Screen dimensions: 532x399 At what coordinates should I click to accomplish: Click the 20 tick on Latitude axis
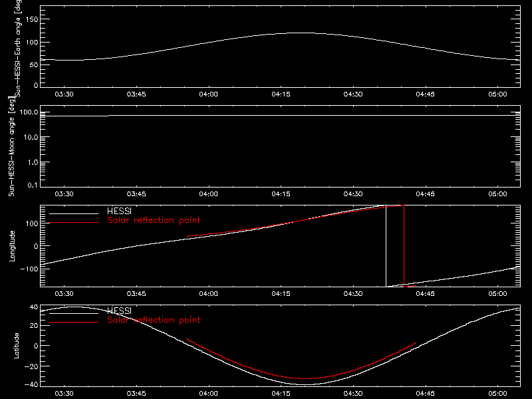pos(34,326)
